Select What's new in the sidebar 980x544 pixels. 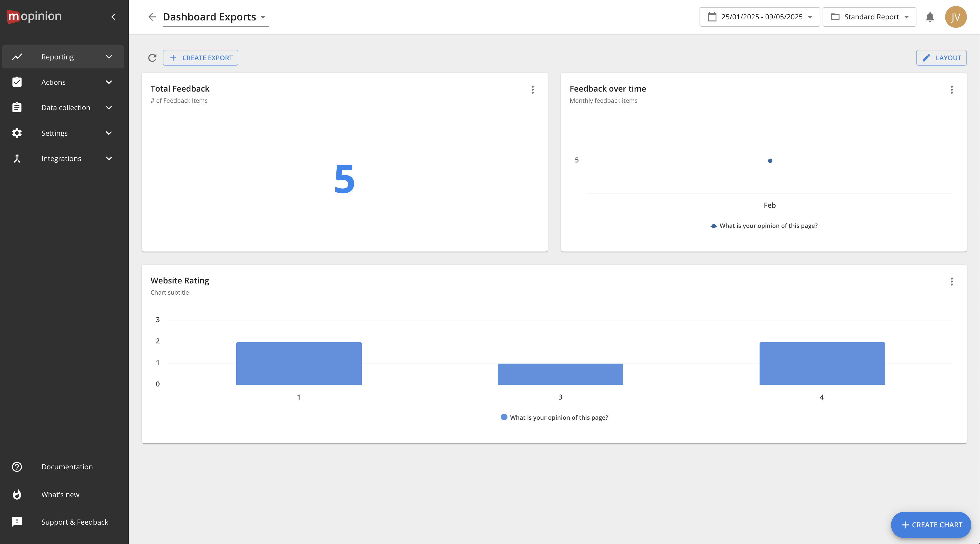point(60,494)
